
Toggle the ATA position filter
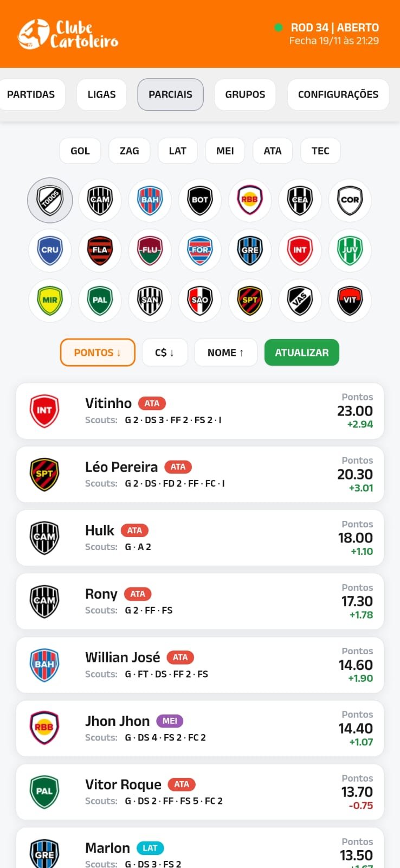273,151
